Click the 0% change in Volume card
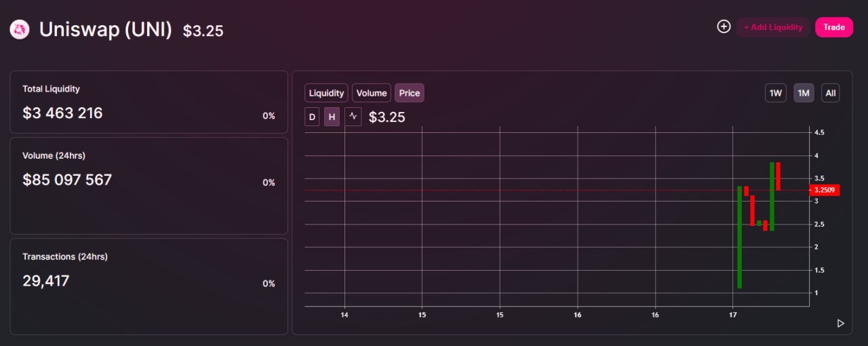 click(x=269, y=182)
